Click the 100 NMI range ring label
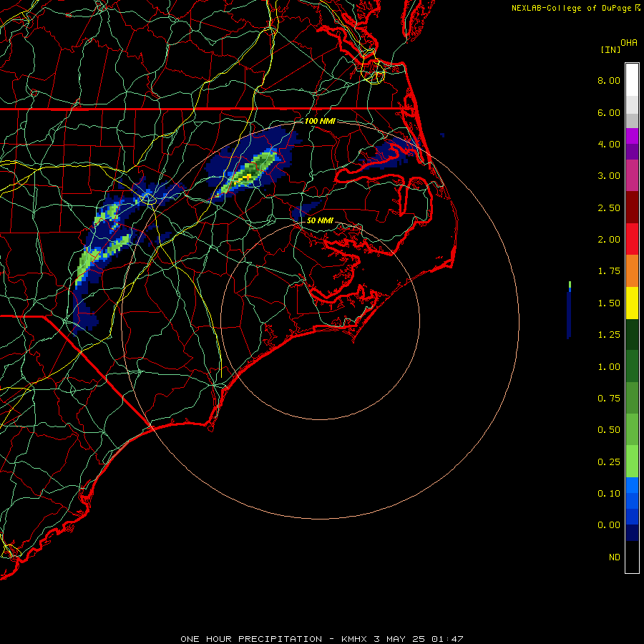644x644 pixels. pyautogui.click(x=320, y=121)
